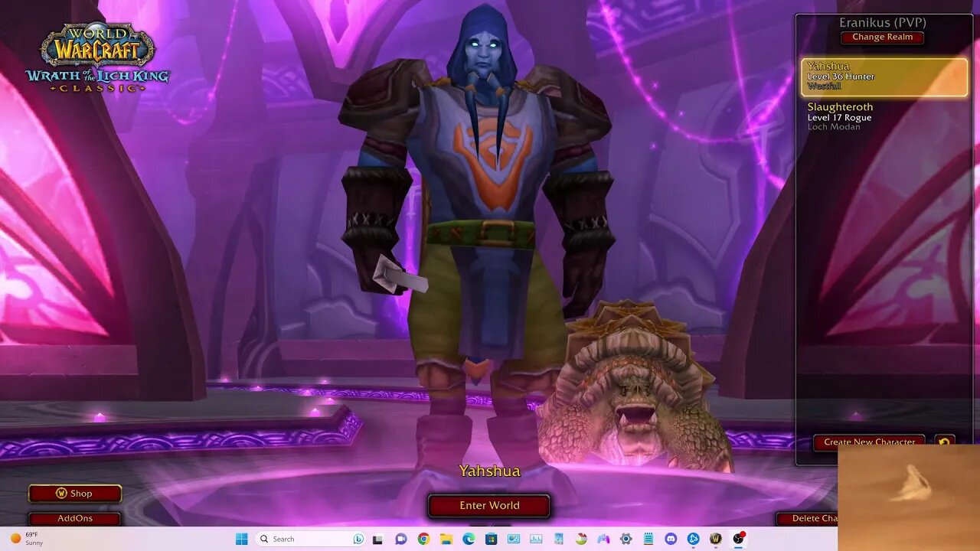Click the Eranikus (PVP) realm name
980x551 pixels.
882,22
